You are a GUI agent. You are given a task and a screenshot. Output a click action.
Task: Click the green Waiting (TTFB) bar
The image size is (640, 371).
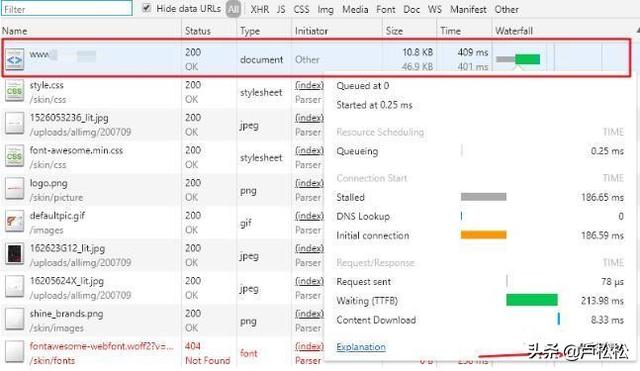click(x=532, y=300)
